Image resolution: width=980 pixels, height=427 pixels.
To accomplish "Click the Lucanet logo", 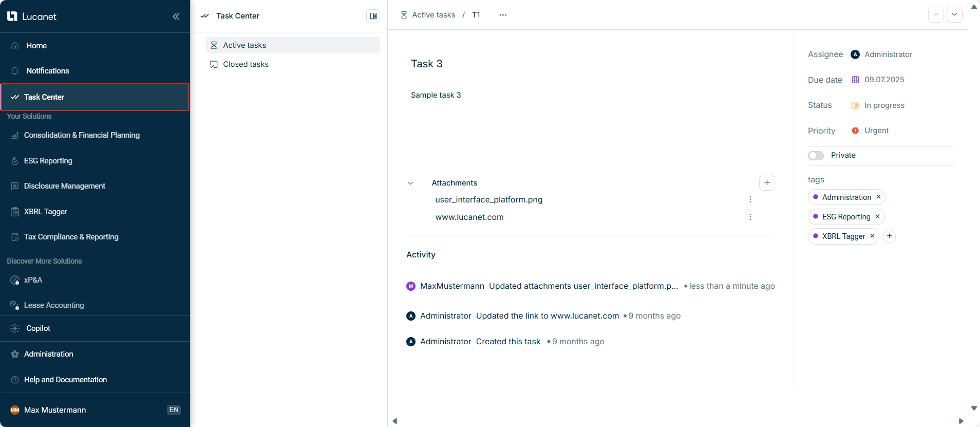I will 32,16.
